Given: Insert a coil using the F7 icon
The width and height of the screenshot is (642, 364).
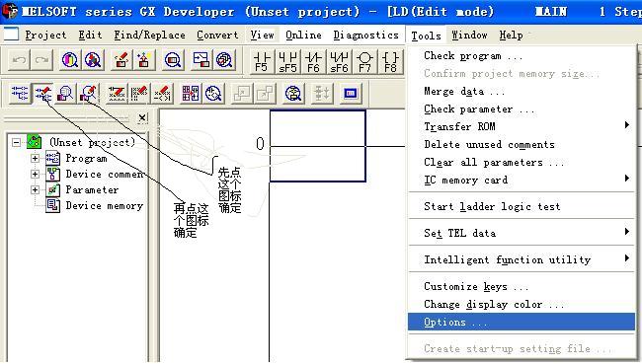Looking at the screenshot, I should click(x=364, y=61).
